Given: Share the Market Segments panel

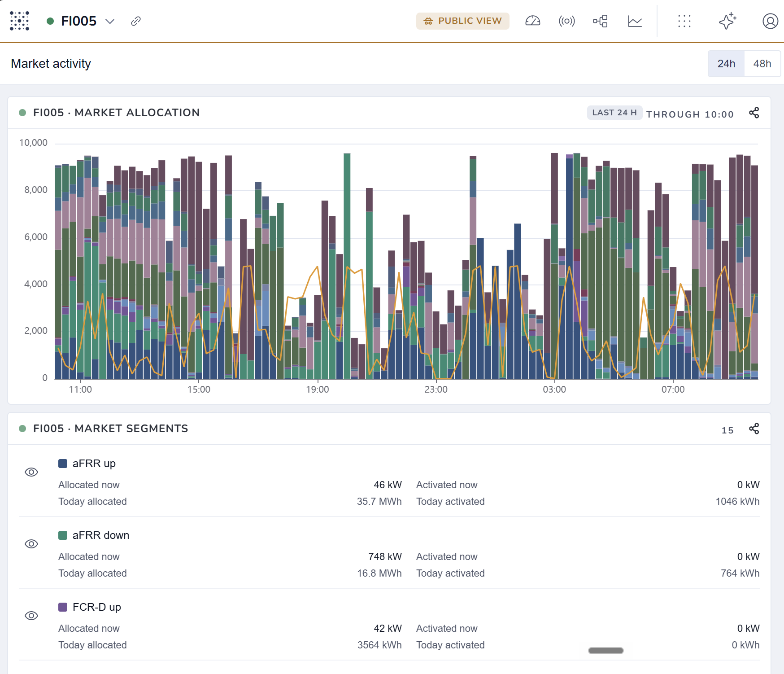Looking at the screenshot, I should tap(754, 429).
